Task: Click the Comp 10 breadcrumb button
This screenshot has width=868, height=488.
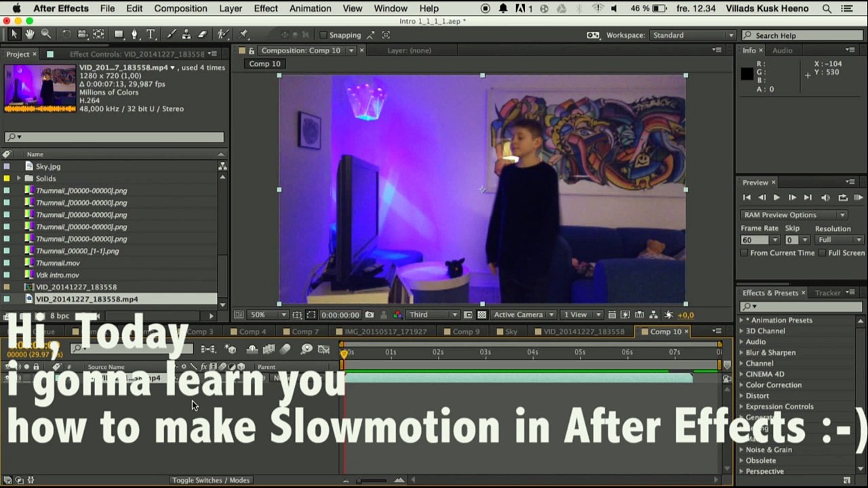Action: point(264,64)
